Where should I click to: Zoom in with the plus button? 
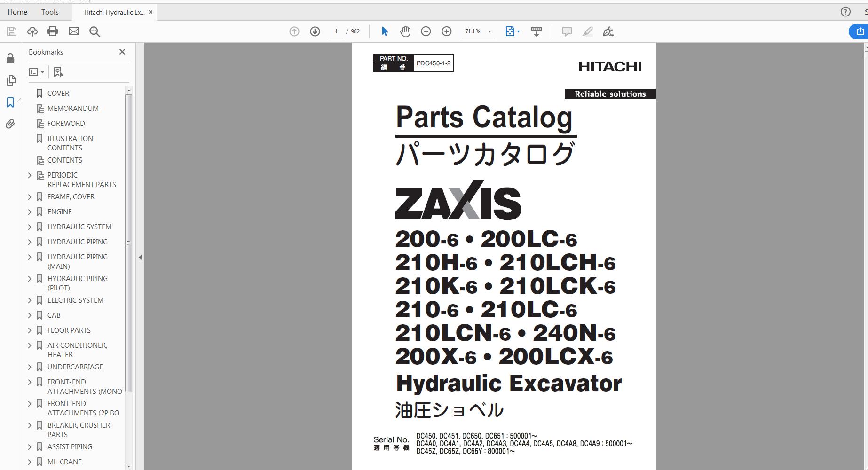pos(447,31)
